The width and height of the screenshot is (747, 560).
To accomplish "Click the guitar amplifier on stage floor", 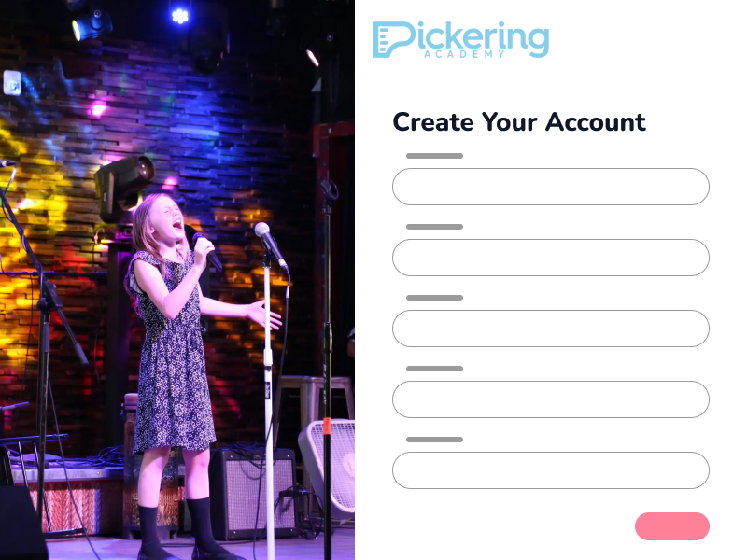I will [252, 493].
